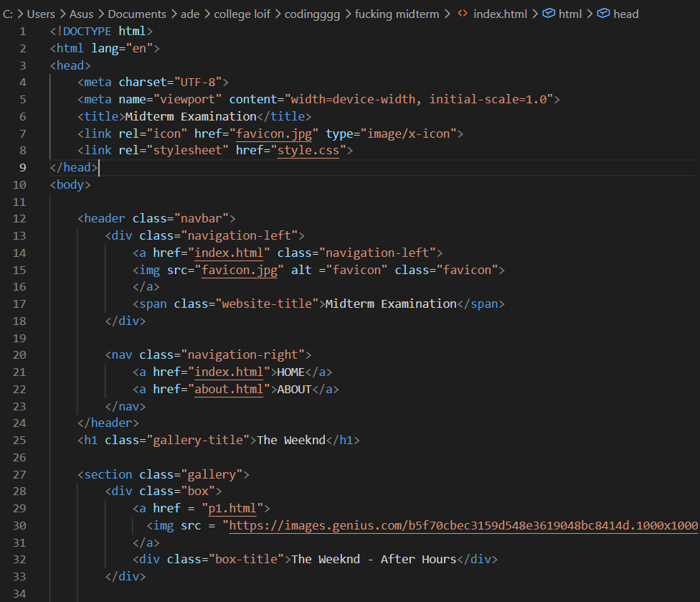Follow index.html link on line 21
Screen dimensions: 700x602
(x=229, y=372)
